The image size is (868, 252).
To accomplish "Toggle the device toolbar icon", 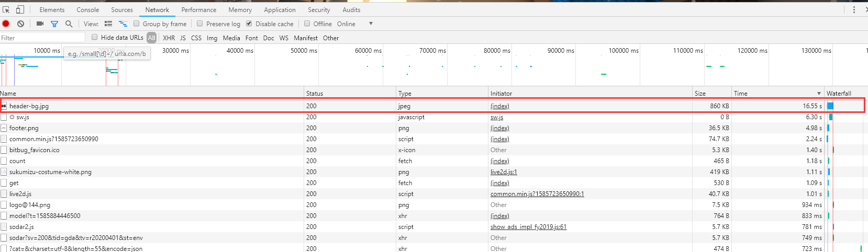I will (20, 9).
